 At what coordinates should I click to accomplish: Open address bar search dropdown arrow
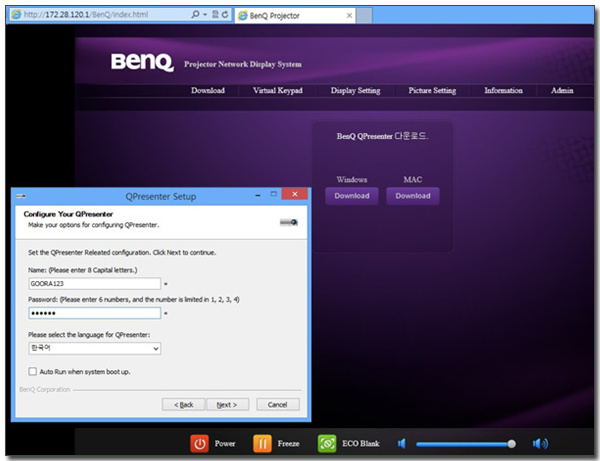click(205, 15)
